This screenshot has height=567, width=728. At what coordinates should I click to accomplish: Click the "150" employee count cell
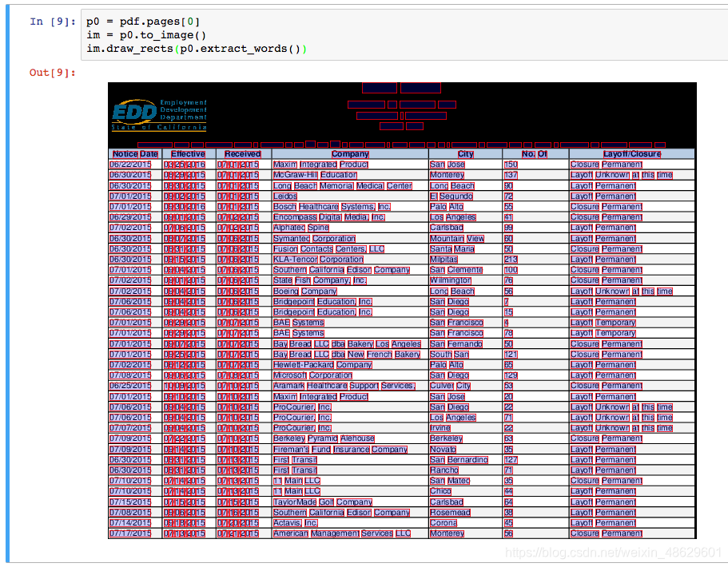(511, 165)
